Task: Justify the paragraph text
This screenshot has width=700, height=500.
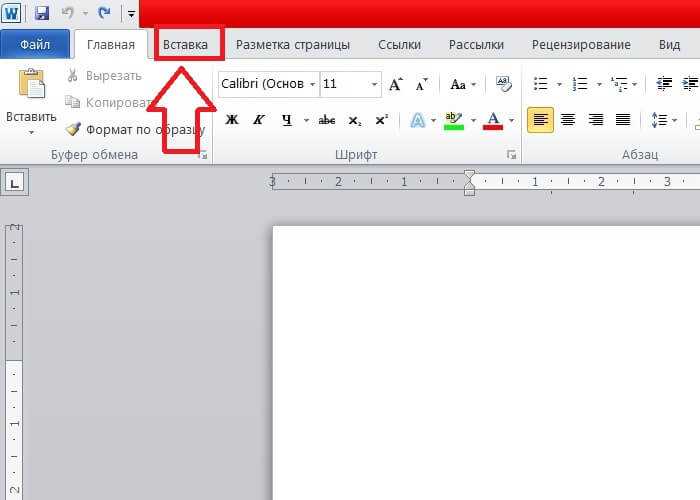Action: click(623, 120)
